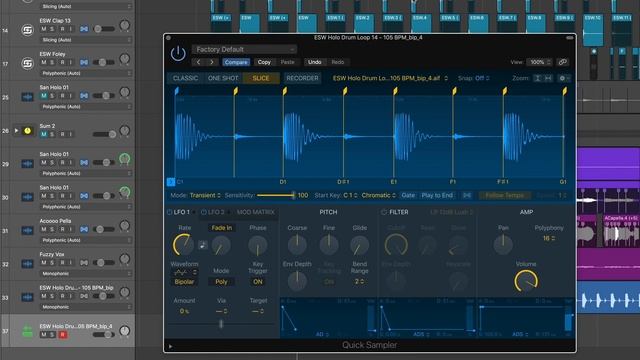Click yellow Sum 2 track icon
Screen dimensions: 640x360
pos(27,131)
